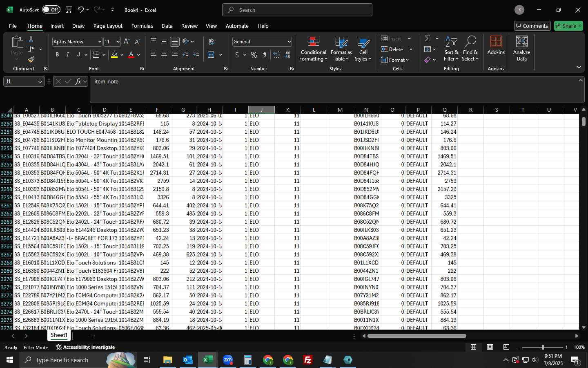Click the Cut scissors icon
588x368 pixels.
tap(31, 38)
